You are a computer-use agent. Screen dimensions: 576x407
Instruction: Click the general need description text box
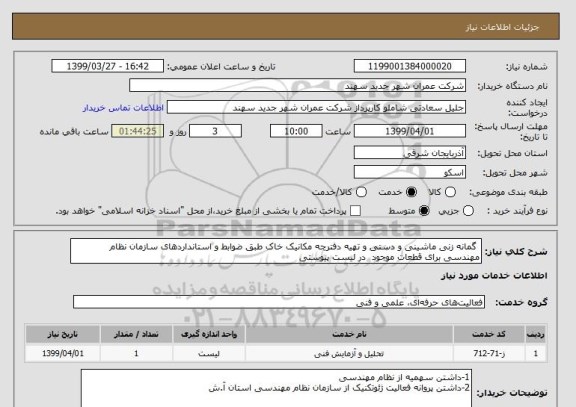(276, 252)
